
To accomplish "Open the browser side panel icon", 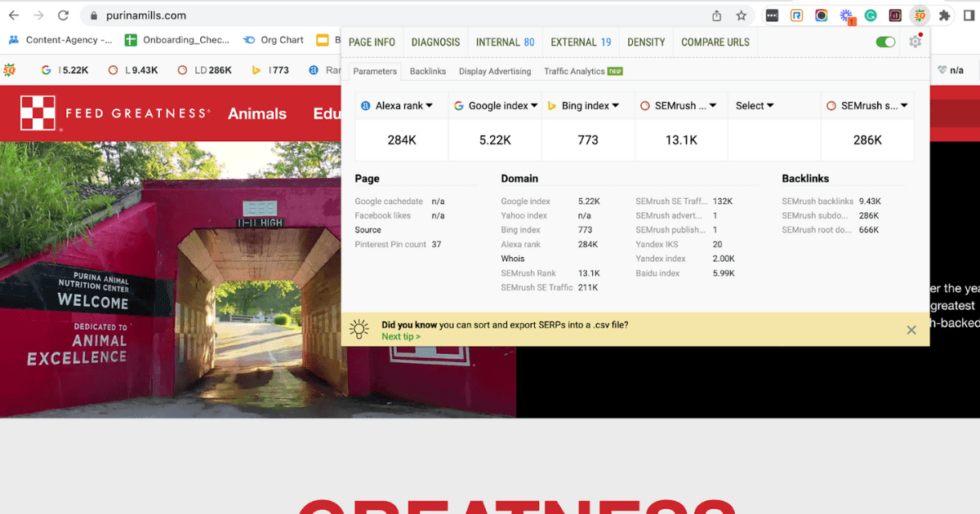I will (x=969, y=16).
